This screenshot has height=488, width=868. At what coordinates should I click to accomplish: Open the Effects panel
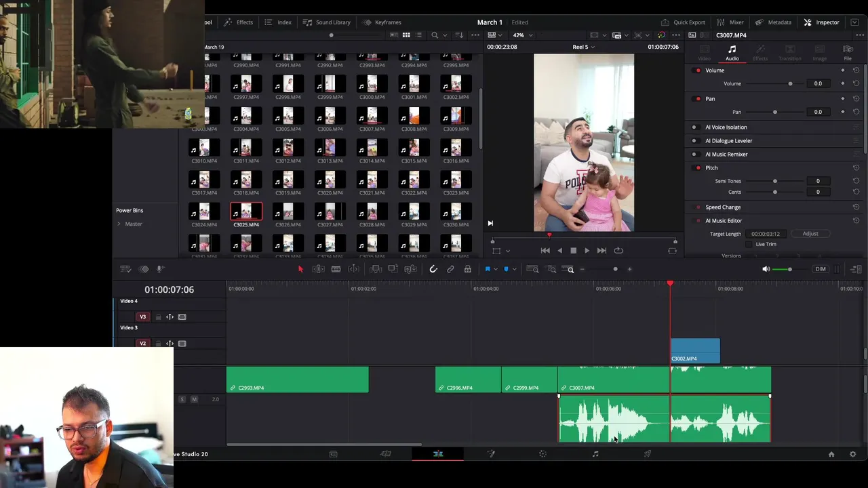click(238, 22)
